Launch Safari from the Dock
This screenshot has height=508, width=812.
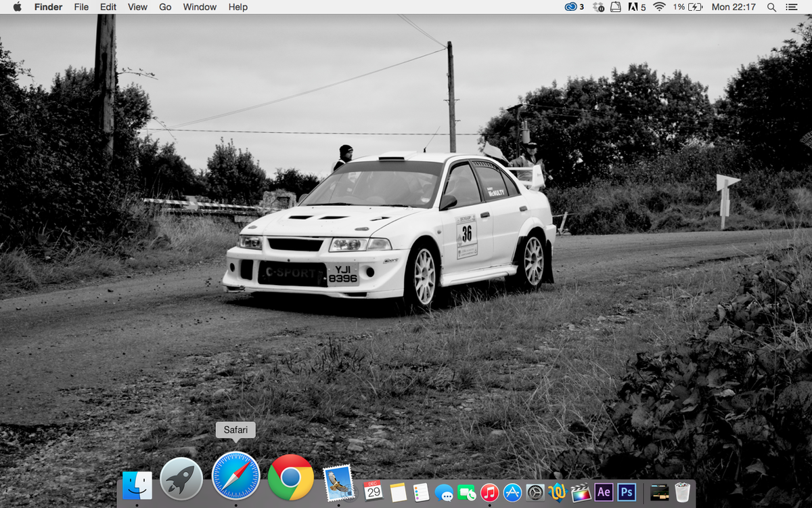click(x=235, y=476)
